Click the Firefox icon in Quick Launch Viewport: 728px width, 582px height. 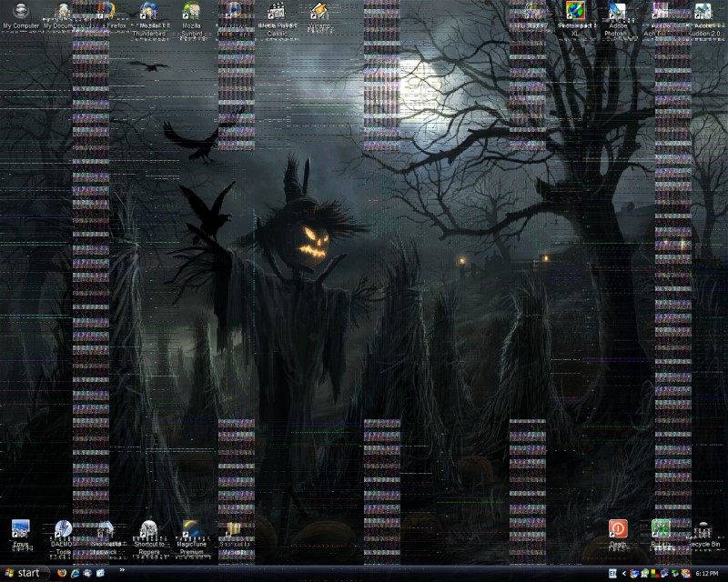tap(62, 573)
